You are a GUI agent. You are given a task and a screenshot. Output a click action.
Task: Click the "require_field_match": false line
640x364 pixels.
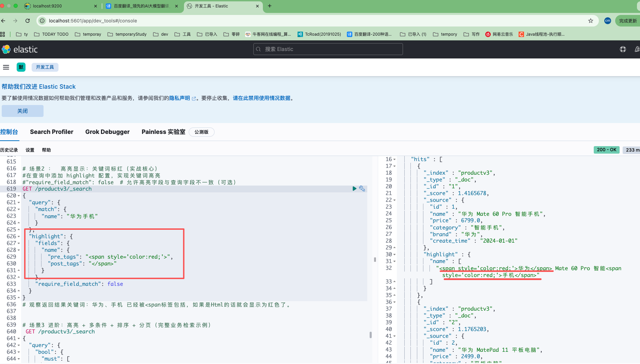click(x=79, y=284)
